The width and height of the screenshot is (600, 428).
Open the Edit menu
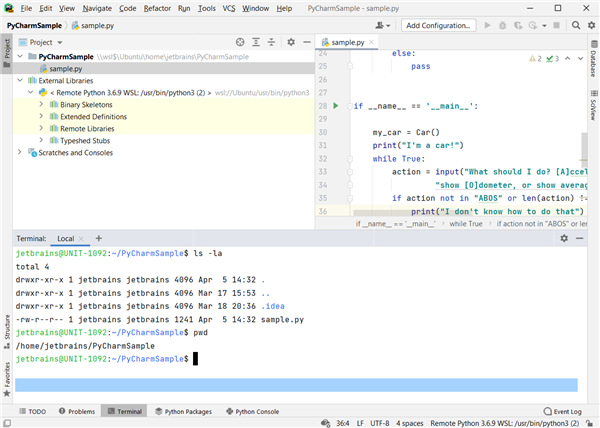[x=46, y=8]
